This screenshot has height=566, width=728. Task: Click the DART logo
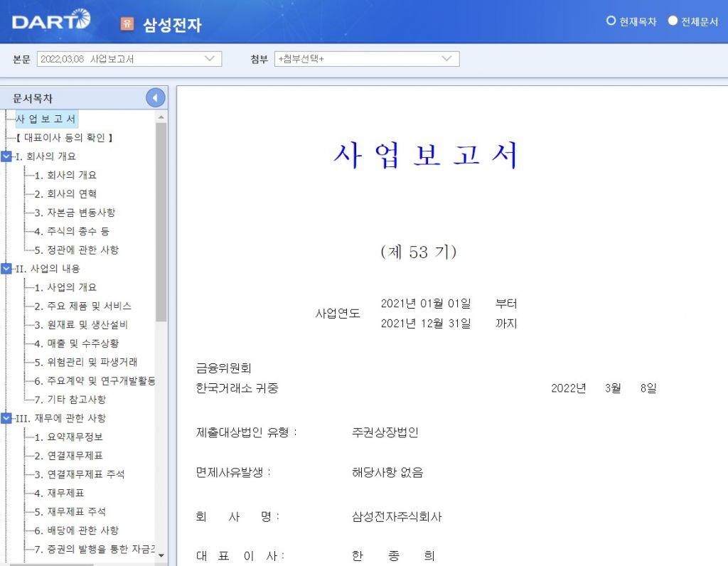coord(51,21)
